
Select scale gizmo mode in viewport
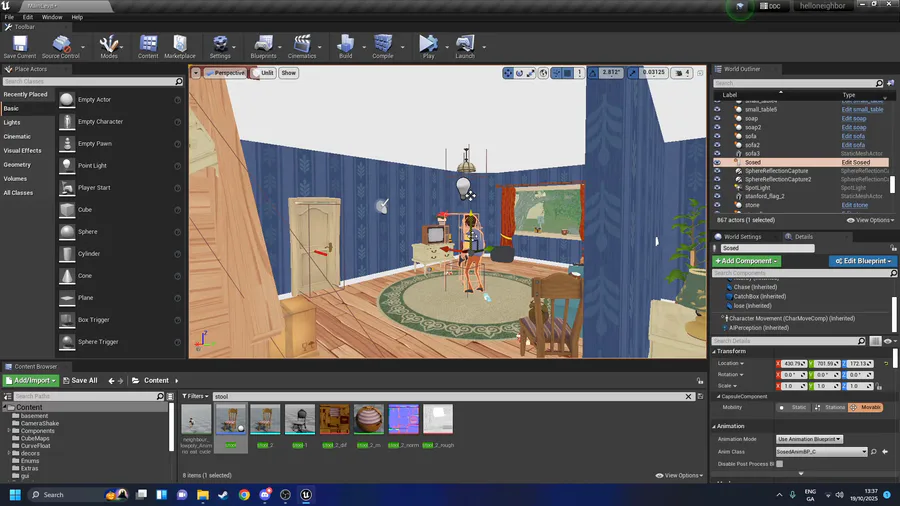click(x=530, y=73)
